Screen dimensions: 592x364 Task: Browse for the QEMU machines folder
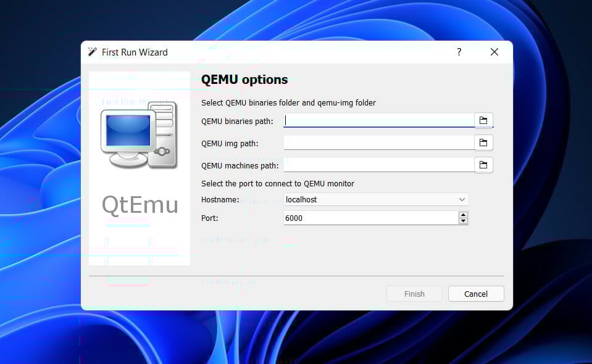pyautogui.click(x=484, y=165)
